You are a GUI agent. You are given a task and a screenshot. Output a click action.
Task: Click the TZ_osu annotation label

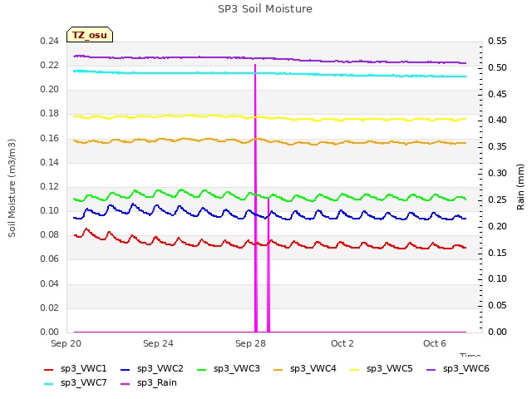[x=90, y=35]
